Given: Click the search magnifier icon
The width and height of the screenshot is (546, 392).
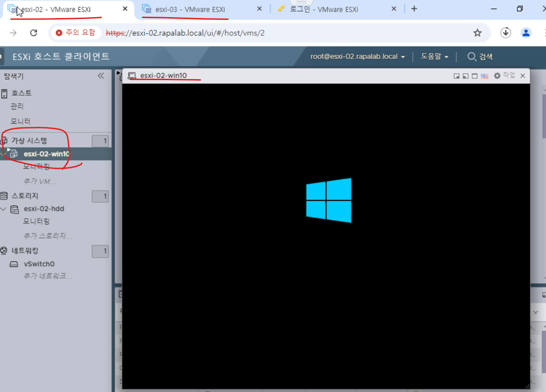Looking at the screenshot, I should [x=471, y=57].
